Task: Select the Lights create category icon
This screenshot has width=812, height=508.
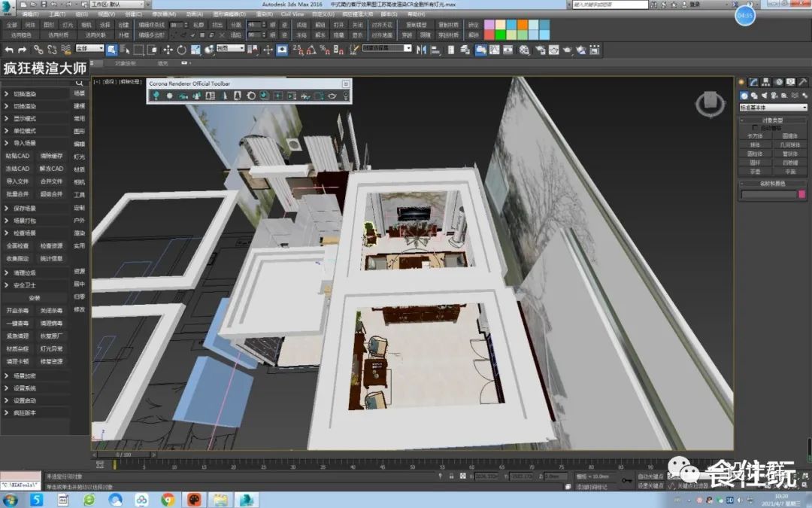Action: pos(764,96)
